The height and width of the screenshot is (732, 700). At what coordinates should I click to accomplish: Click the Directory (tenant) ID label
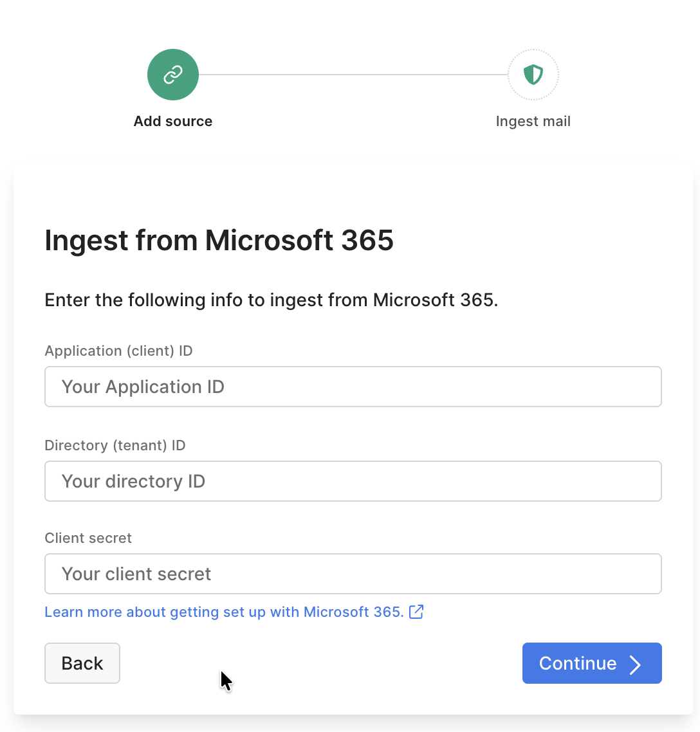[115, 445]
